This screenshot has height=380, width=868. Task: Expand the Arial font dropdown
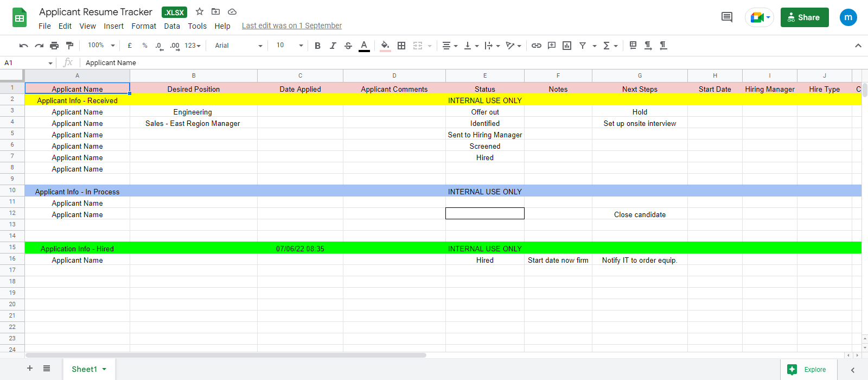[x=238, y=46]
